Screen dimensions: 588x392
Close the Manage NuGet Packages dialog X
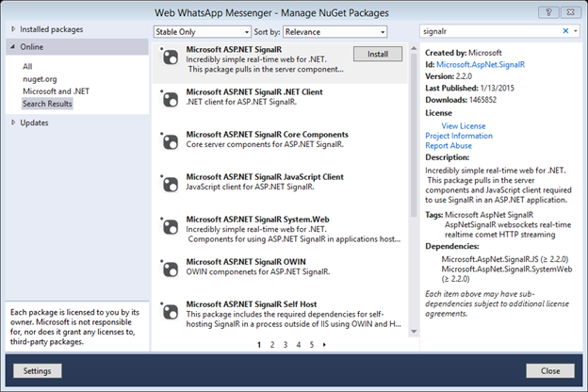click(570, 12)
